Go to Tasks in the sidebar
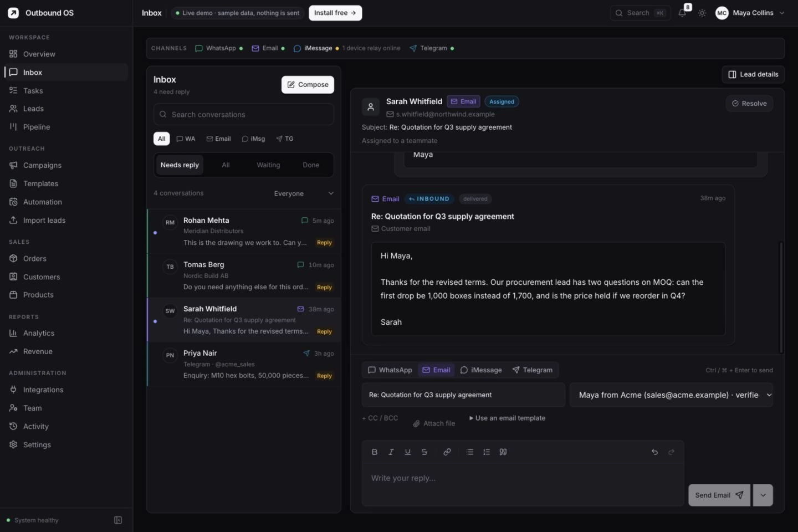Image resolution: width=798 pixels, height=532 pixels. click(66, 90)
